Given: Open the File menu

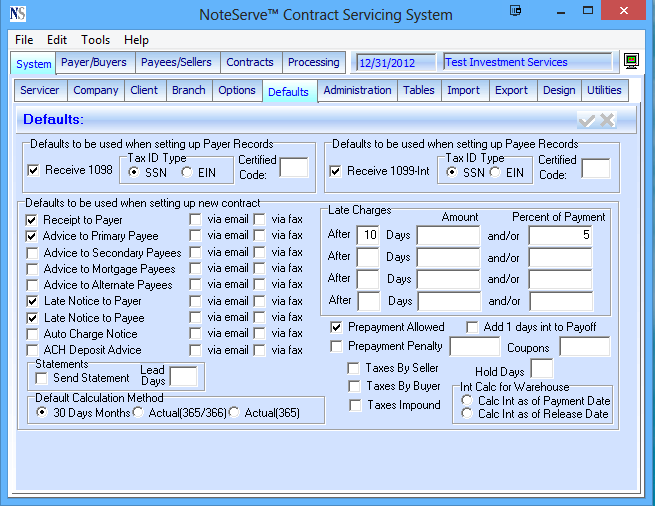Looking at the screenshot, I should [24, 40].
